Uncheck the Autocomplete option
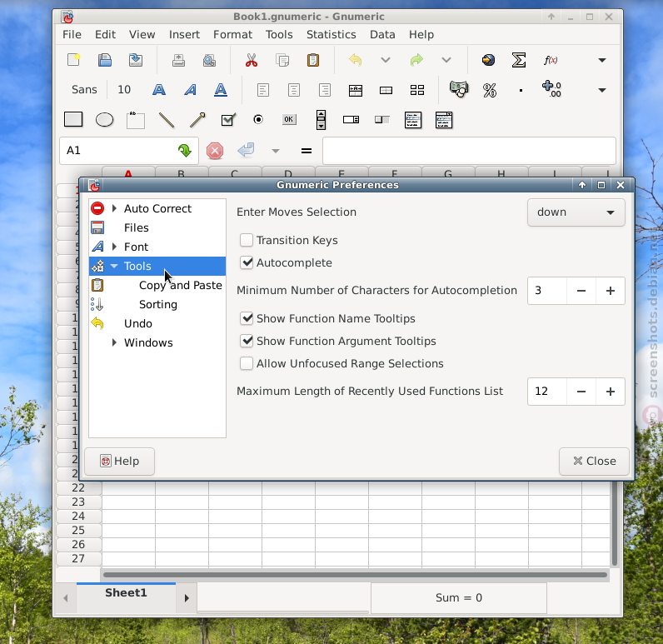 [x=247, y=262]
